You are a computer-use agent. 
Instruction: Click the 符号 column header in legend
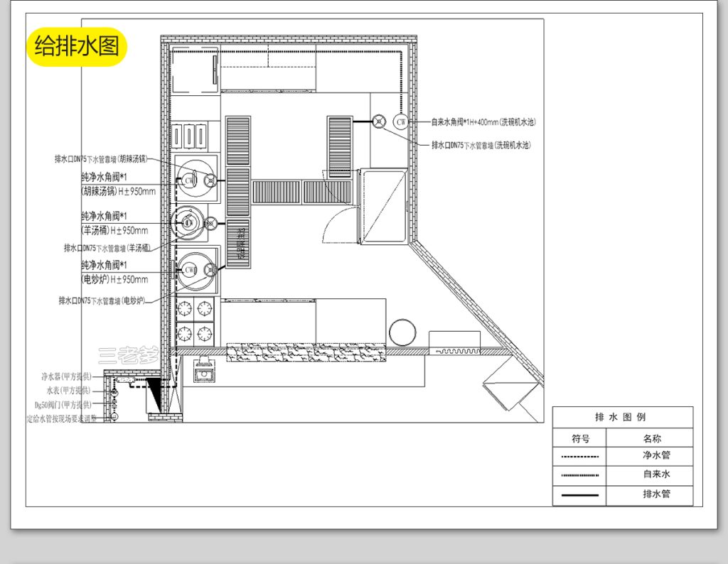pyautogui.click(x=579, y=438)
